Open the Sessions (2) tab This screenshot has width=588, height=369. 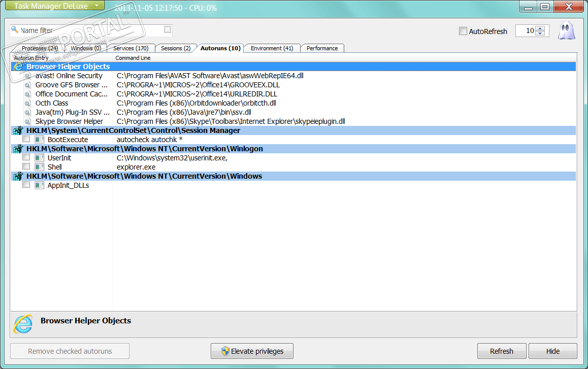[x=176, y=48]
